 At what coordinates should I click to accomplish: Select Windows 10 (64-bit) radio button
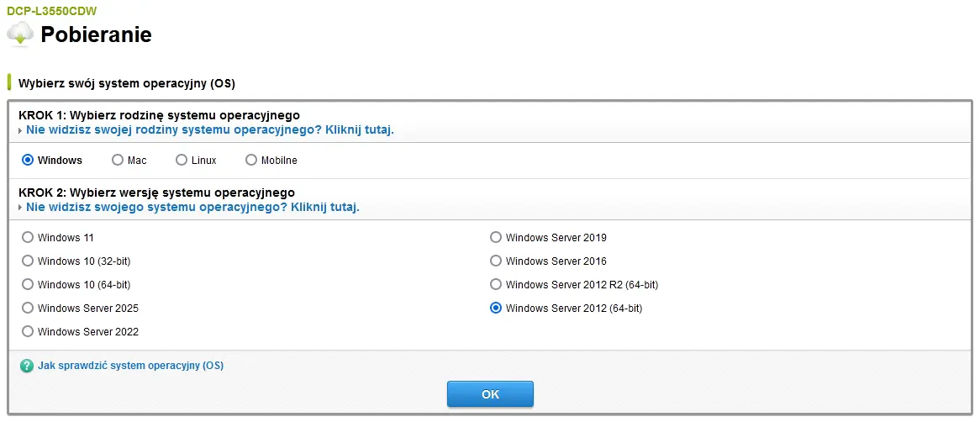28,284
